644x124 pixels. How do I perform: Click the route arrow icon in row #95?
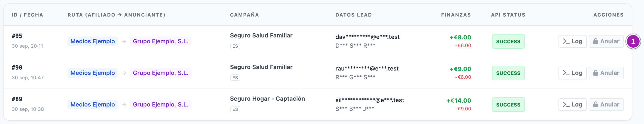[x=124, y=41]
